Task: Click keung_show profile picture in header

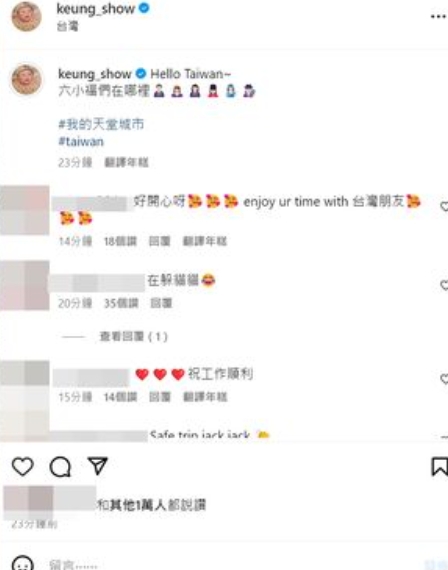Action: click(x=26, y=16)
